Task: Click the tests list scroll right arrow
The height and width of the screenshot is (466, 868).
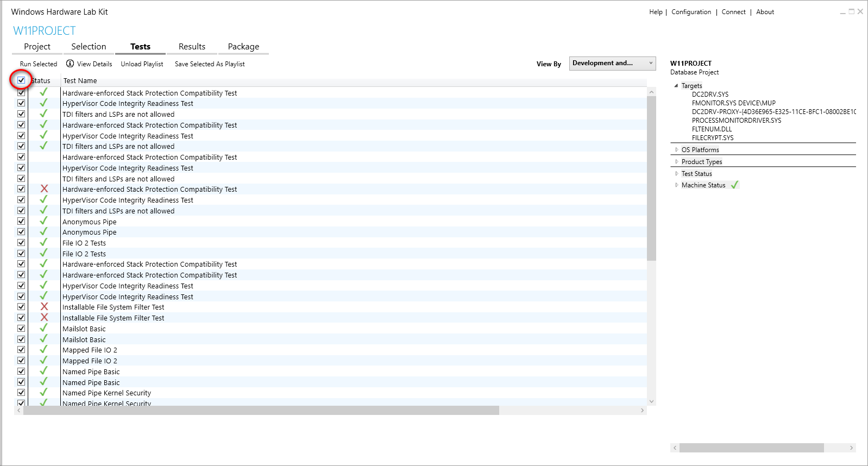Action: (642, 411)
